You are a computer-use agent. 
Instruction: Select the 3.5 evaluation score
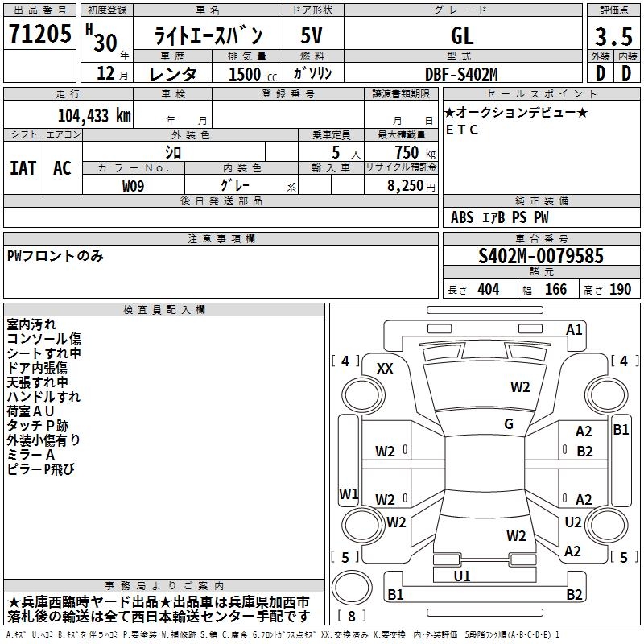click(613, 36)
